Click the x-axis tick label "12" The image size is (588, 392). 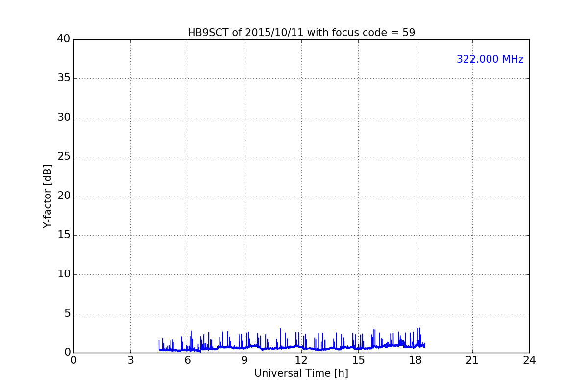pos(301,360)
